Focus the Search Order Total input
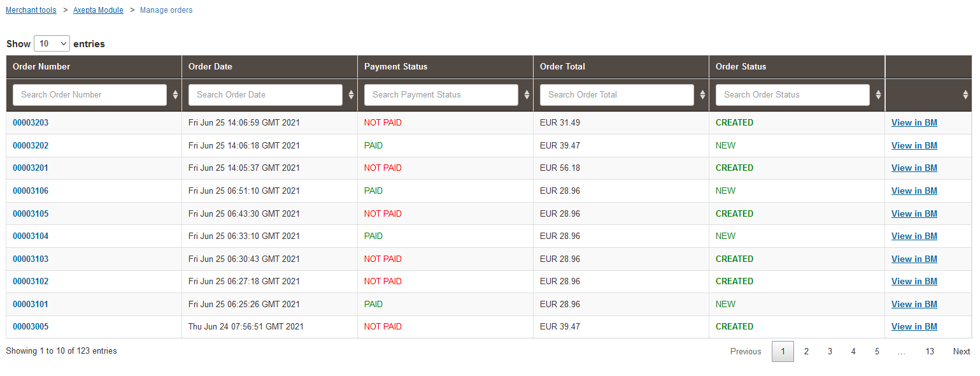980x376 pixels. tap(617, 95)
